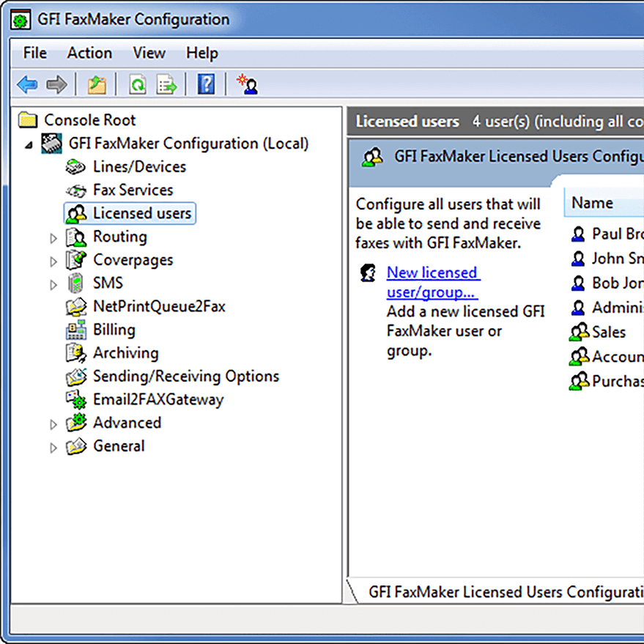Click the New licensed user toolbar icon
The image size is (644, 644).
click(248, 84)
